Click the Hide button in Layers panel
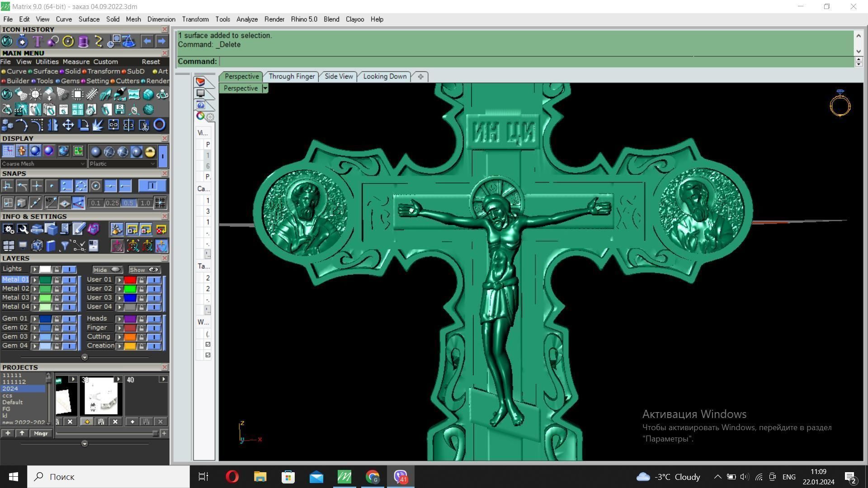This screenshot has width=868, height=488. point(108,270)
